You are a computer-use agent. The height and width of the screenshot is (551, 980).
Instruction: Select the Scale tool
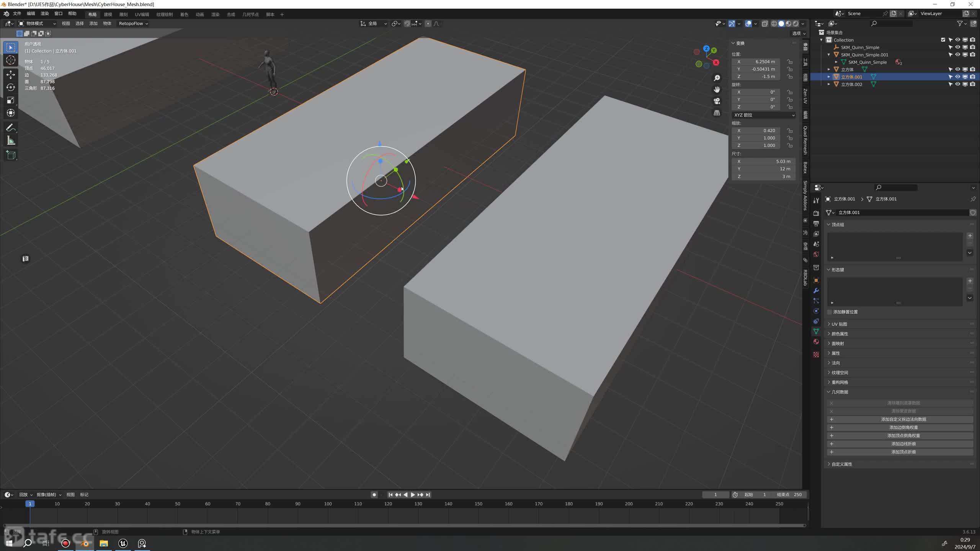pos(11,100)
